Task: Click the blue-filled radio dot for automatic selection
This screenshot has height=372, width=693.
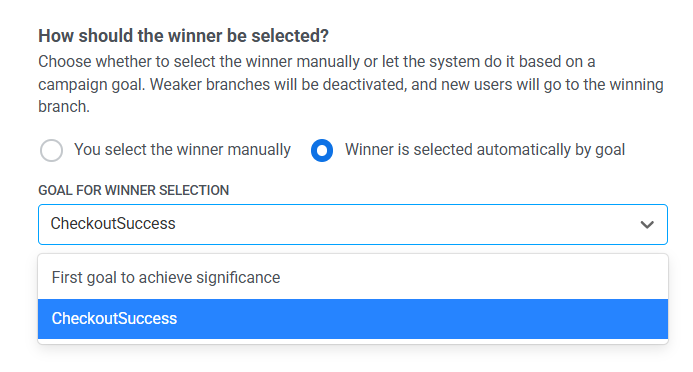Action: pos(322,150)
